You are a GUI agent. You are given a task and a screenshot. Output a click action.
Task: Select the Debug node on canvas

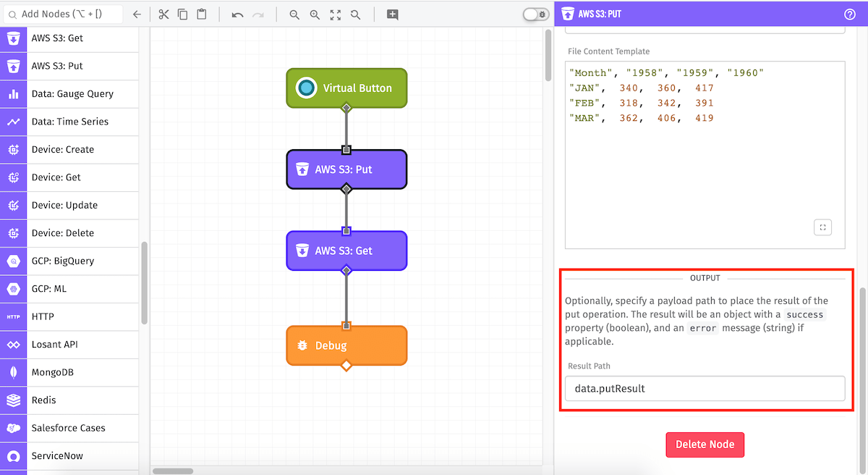(346, 345)
